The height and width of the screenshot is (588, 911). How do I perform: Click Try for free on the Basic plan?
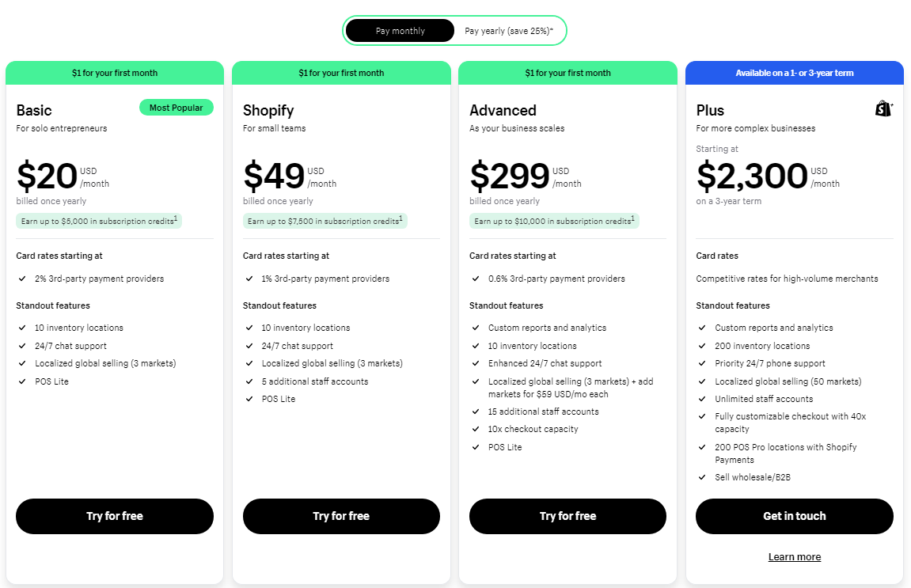(114, 516)
